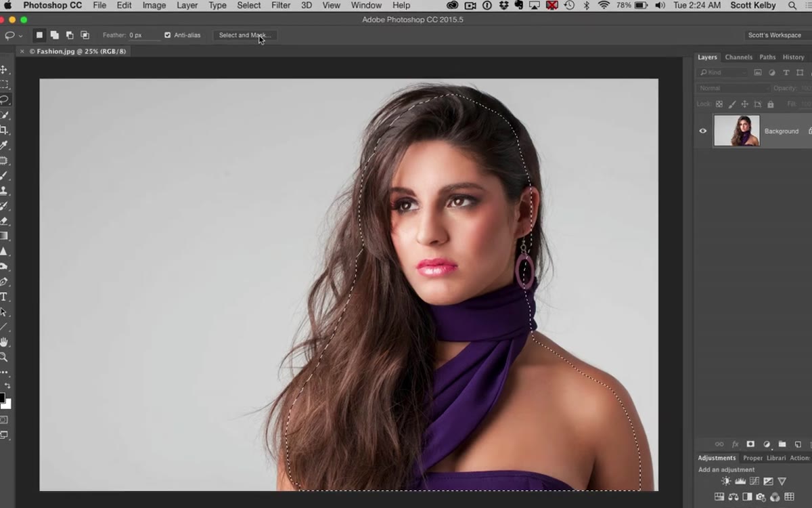Open the Select menu
Viewport: 812px width, 508px height.
click(x=248, y=5)
